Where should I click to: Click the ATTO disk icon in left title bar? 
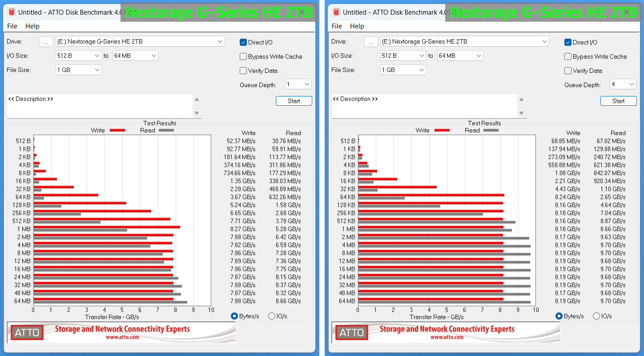click(x=12, y=12)
